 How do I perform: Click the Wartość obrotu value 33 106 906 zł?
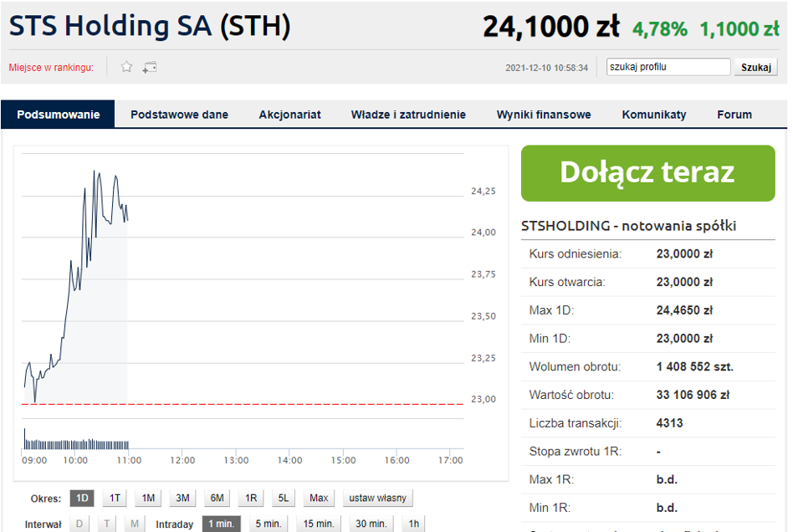tap(693, 395)
